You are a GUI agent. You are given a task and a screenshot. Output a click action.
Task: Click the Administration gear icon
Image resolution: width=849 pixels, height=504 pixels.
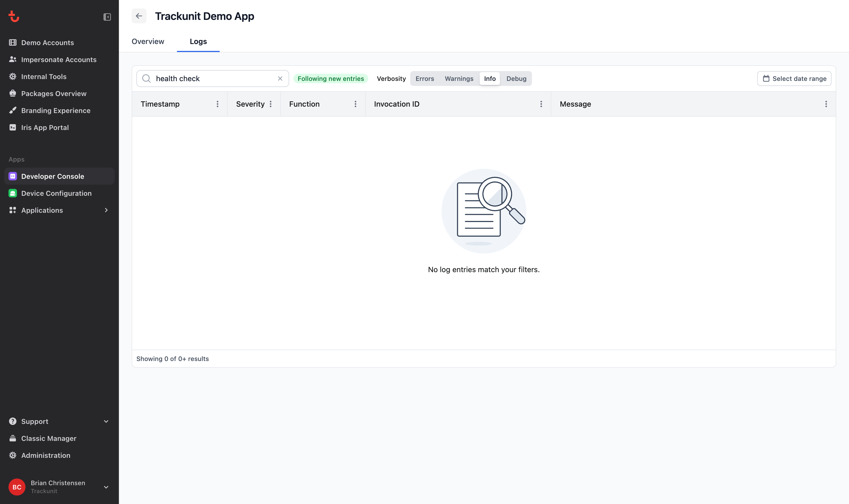click(12, 455)
